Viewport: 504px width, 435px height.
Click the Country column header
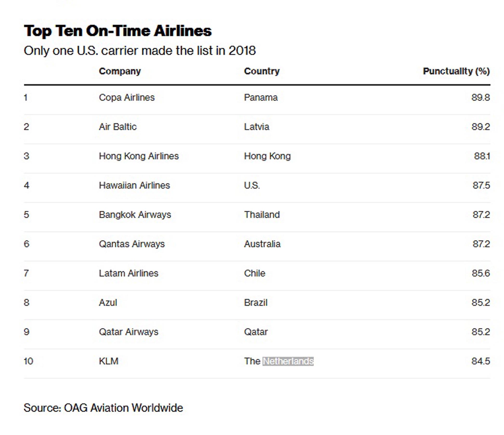(x=262, y=71)
